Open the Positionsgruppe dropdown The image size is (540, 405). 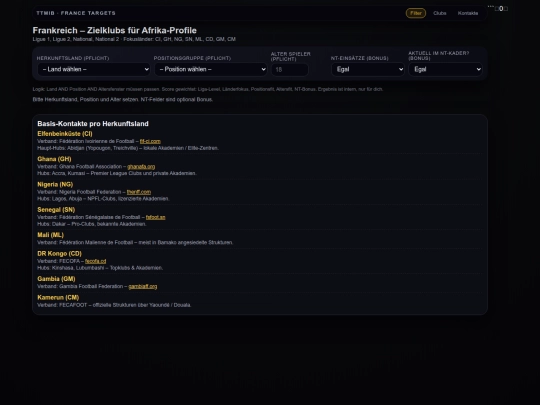[x=211, y=69]
